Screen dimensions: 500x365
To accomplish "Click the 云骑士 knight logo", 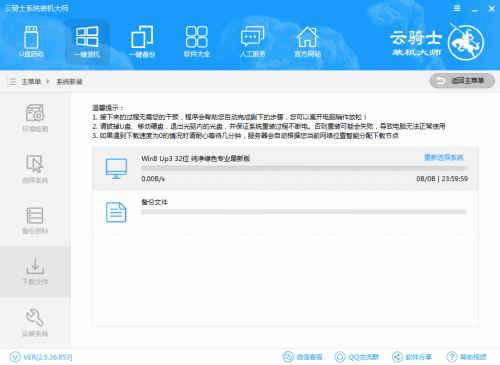I will [466, 42].
